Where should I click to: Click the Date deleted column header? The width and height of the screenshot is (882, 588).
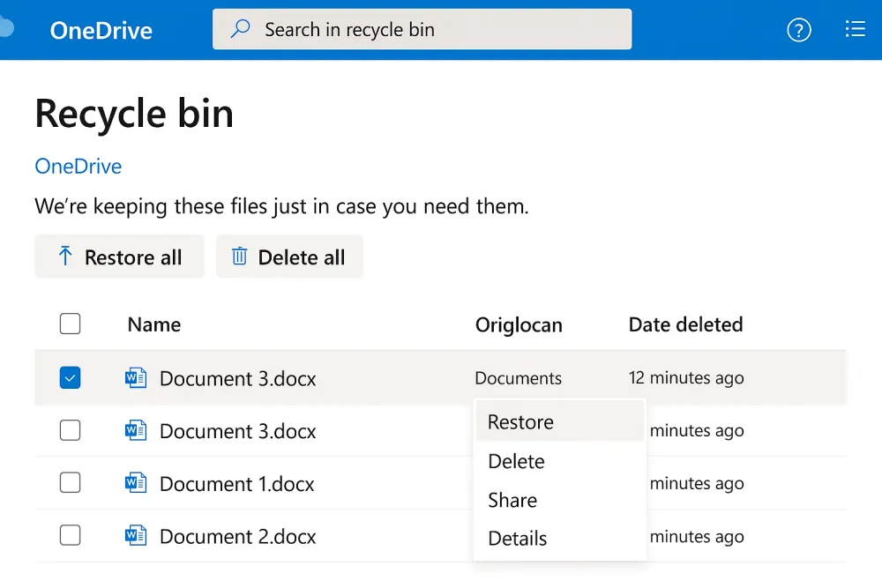point(685,324)
